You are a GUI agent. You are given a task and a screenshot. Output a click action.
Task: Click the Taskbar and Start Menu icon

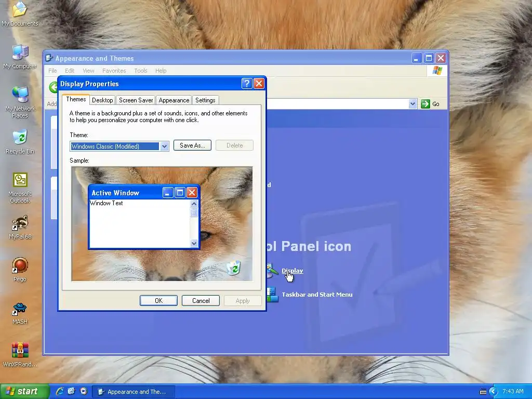click(272, 295)
